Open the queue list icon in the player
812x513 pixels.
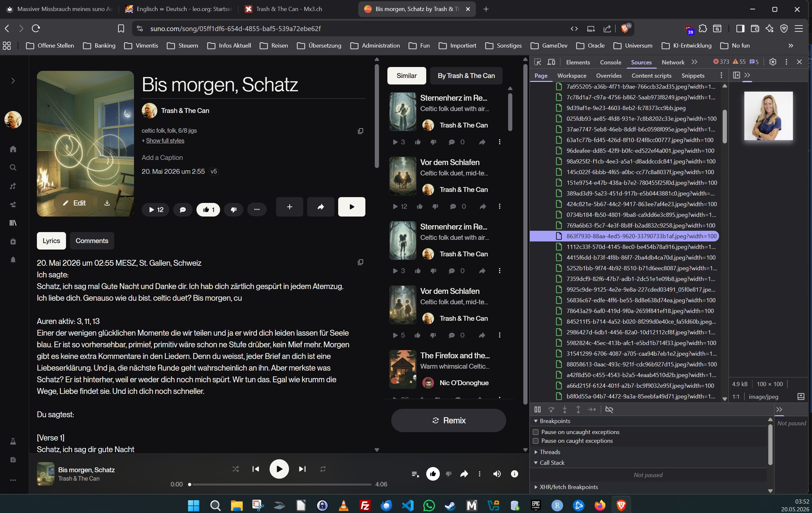tap(416, 474)
